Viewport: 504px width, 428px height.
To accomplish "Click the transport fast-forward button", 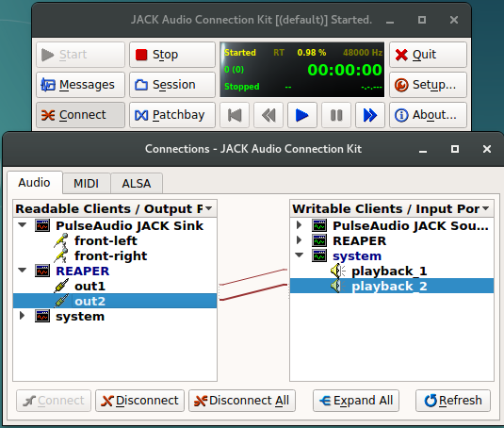I will [x=370, y=115].
